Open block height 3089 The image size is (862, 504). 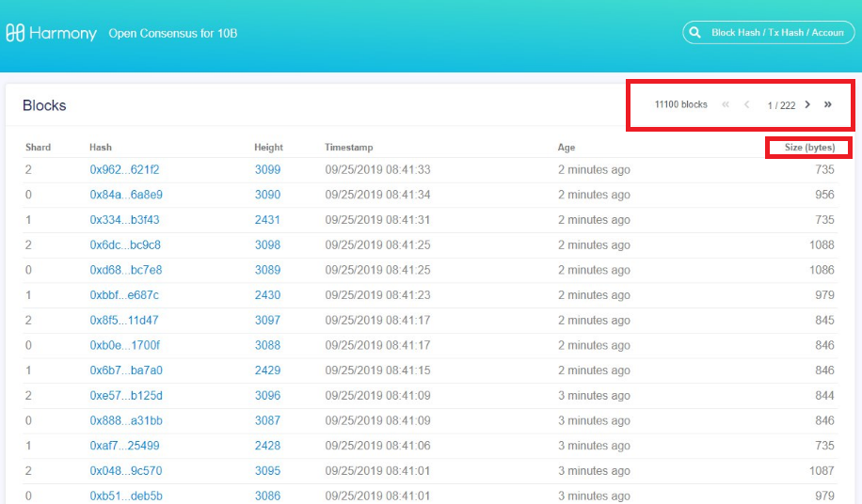pos(267,270)
